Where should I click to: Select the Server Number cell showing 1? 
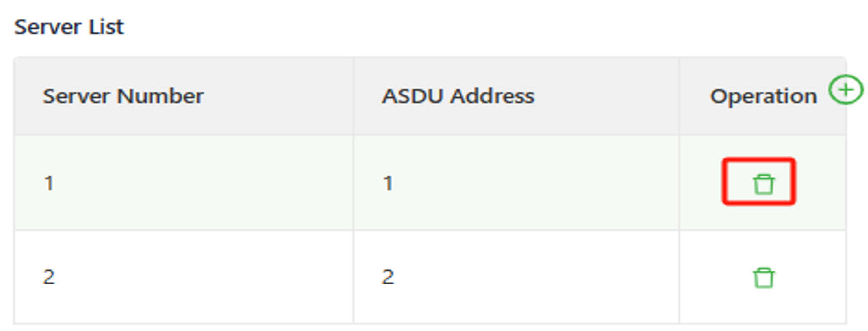(x=49, y=184)
